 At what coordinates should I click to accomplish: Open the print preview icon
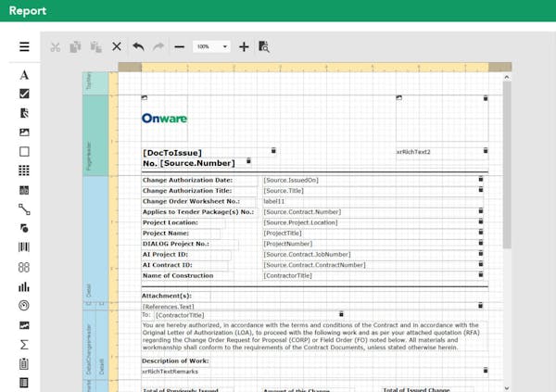pyautogui.click(x=264, y=47)
